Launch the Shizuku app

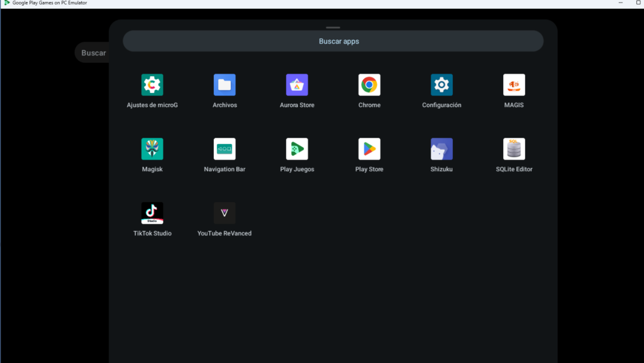[441, 149]
